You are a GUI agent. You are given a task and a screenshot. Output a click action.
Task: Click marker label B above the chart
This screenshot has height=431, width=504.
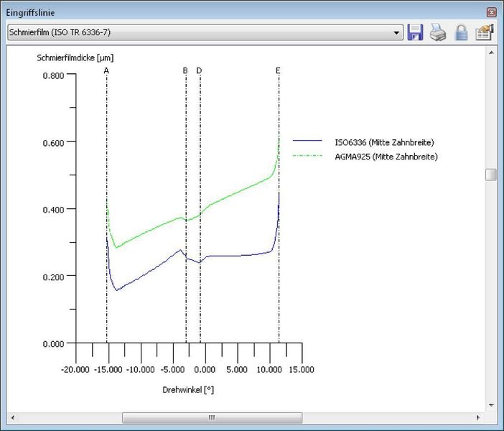[x=185, y=70]
